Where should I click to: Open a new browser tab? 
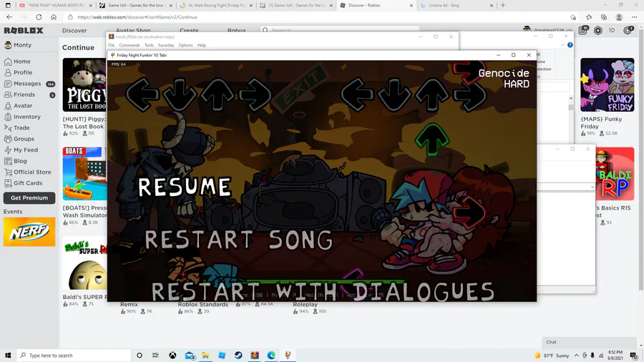coord(503,5)
